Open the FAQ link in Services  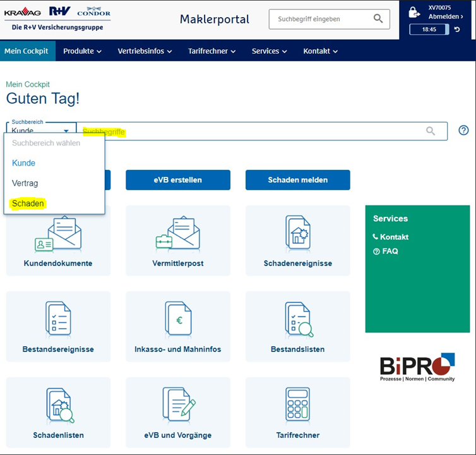tap(390, 252)
